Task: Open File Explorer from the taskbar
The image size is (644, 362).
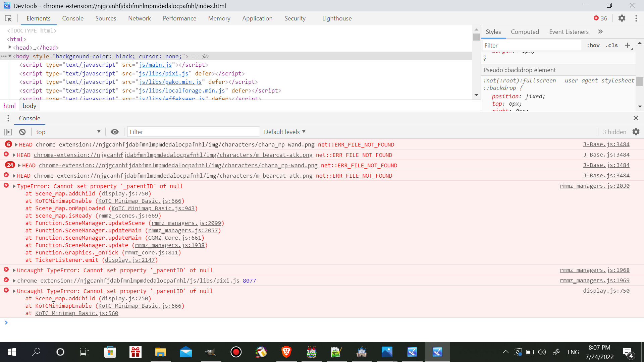Action: 160,352
